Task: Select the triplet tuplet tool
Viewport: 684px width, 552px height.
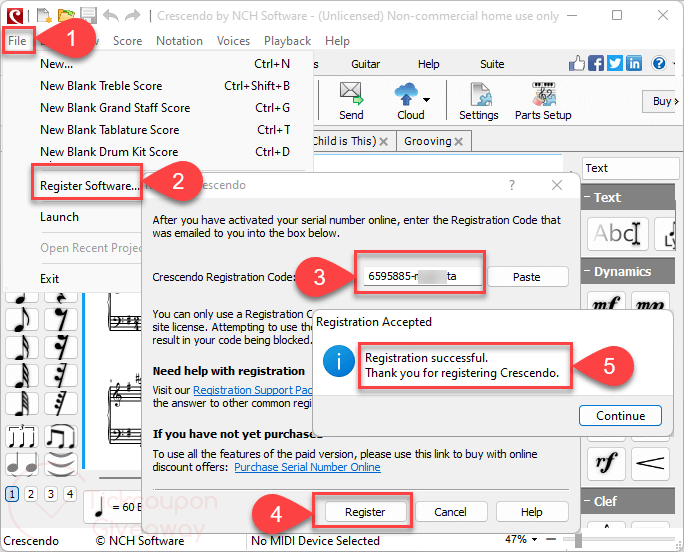Action: click(x=22, y=437)
